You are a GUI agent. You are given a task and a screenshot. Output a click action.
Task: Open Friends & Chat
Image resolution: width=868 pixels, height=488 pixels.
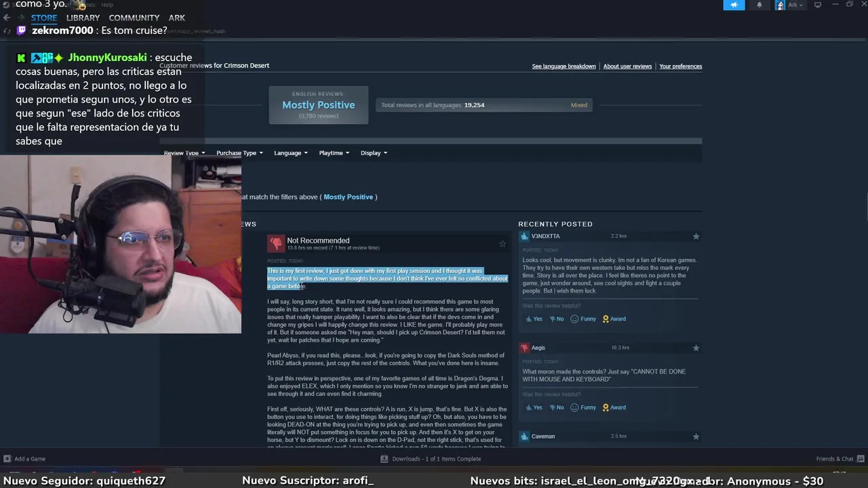(x=835, y=459)
